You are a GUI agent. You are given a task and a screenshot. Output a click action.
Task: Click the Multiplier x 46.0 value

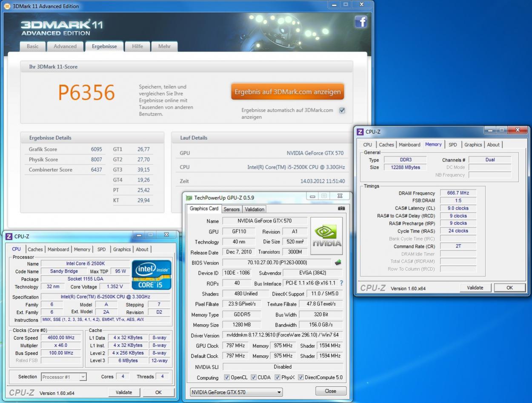click(61, 345)
